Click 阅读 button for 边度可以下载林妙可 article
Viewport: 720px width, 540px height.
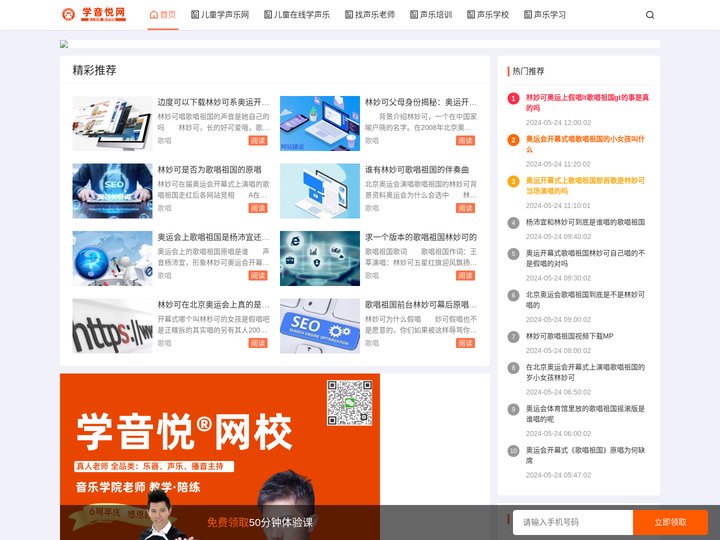click(258, 141)
